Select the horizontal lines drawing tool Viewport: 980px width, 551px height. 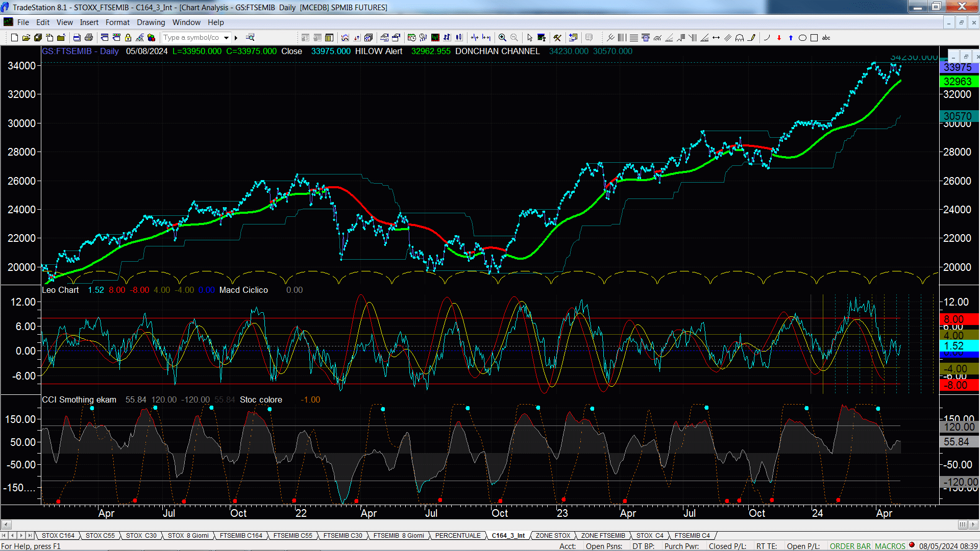pyautogui.click(x=633, y=38)
